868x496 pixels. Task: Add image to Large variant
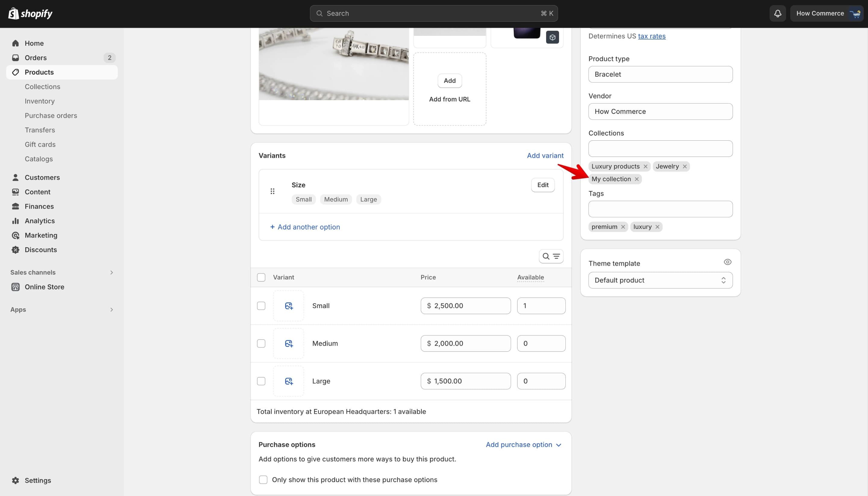[x=288, y=381]
